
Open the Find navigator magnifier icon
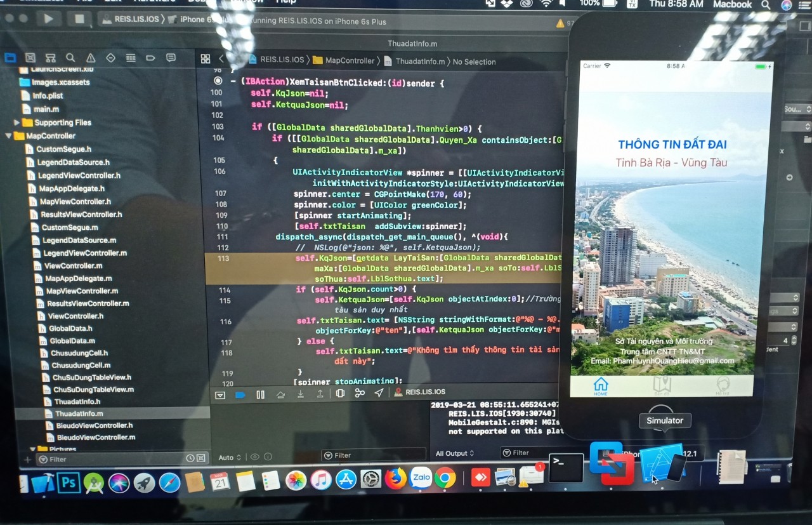[x=70, y=58]
